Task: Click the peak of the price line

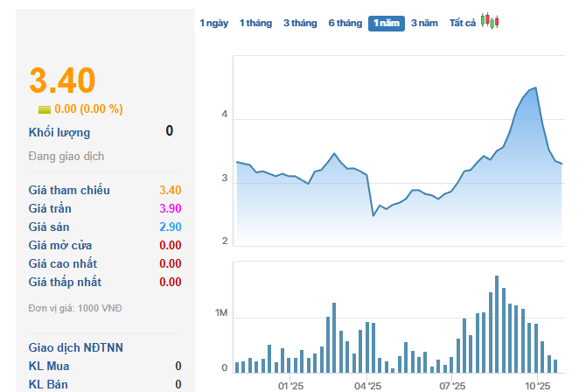Action: 535,87
